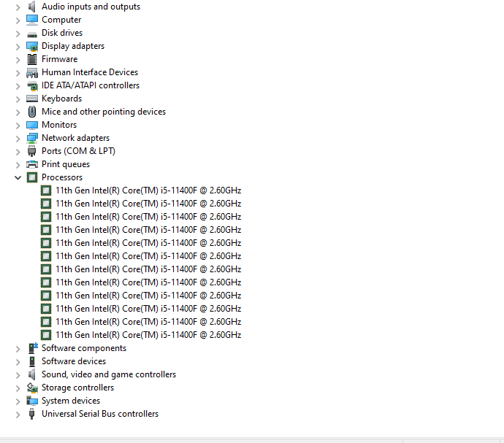The width and height of the screenshot is (504, 443).
Task: Click the Monitors icon
Action: [32, 125]
